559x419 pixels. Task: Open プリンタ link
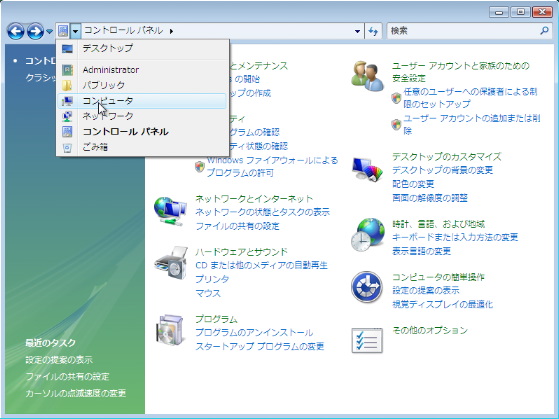[212, 279]
